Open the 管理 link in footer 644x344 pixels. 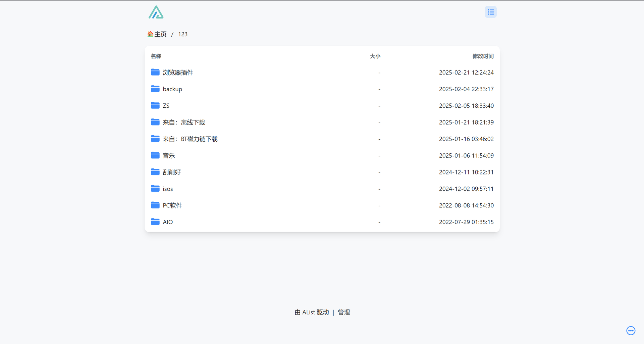point(344,312)
